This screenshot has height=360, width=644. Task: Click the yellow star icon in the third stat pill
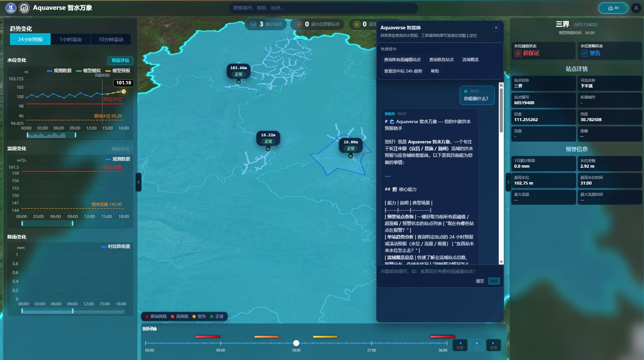(x=357, y=24)
